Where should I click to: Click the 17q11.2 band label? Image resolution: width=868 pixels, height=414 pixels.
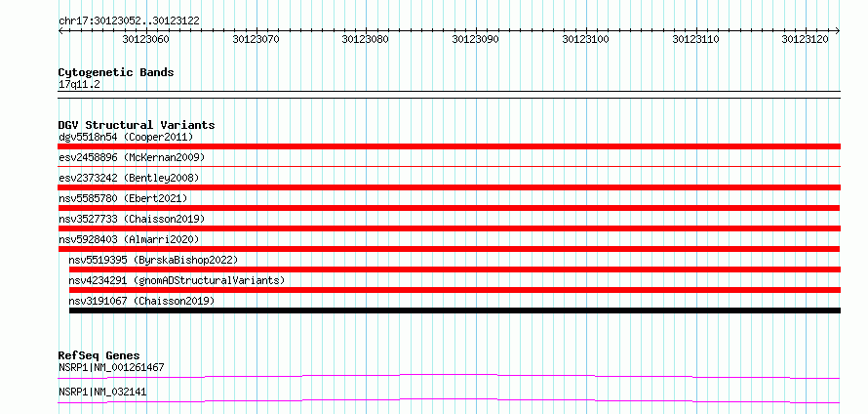tap(79, 85)
